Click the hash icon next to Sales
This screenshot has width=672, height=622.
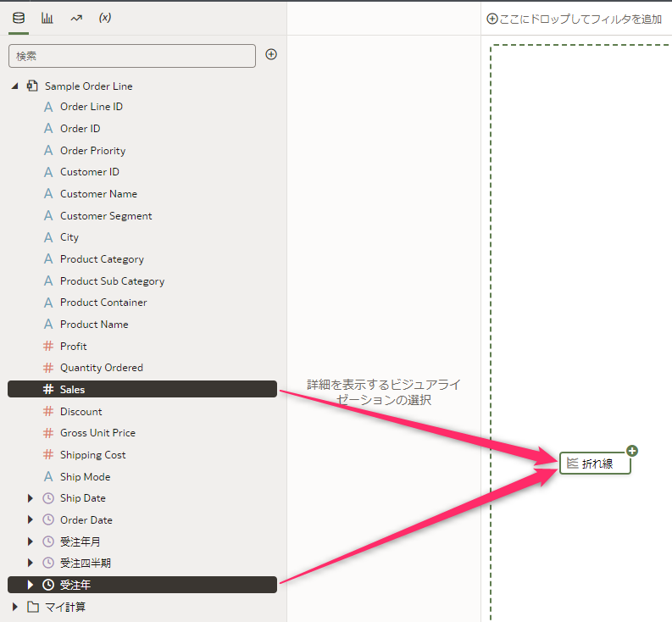tap(48, 389)
